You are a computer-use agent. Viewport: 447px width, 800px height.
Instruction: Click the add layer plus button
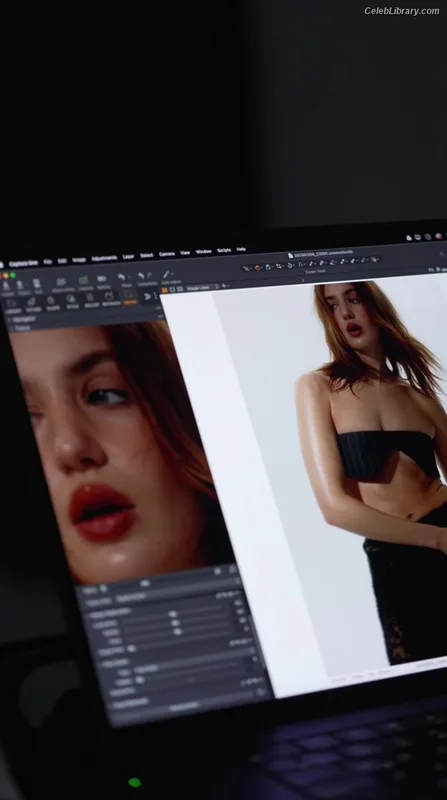[224, 286]
